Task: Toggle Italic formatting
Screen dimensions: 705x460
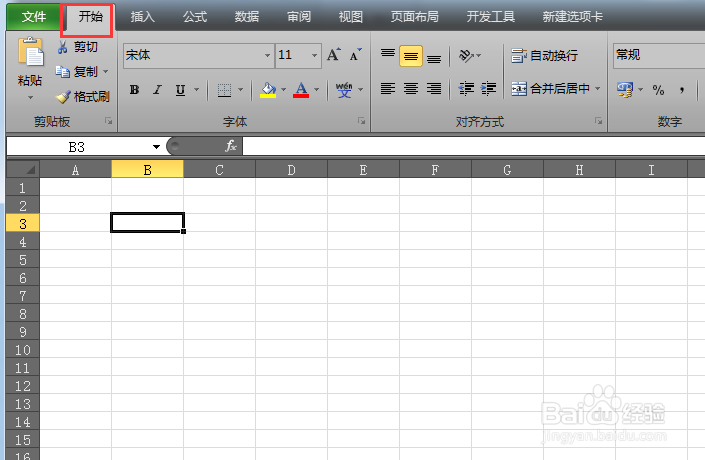Action: (x=157, y=89)
